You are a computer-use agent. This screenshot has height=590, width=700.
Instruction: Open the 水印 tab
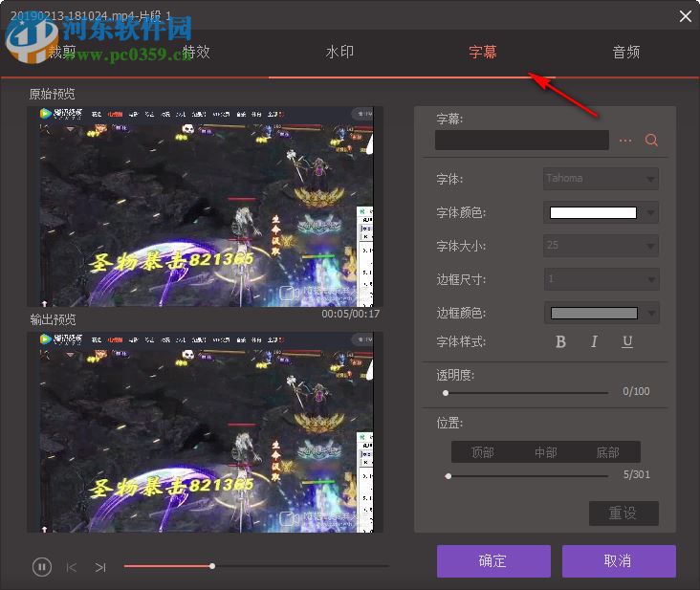(339, 53)
